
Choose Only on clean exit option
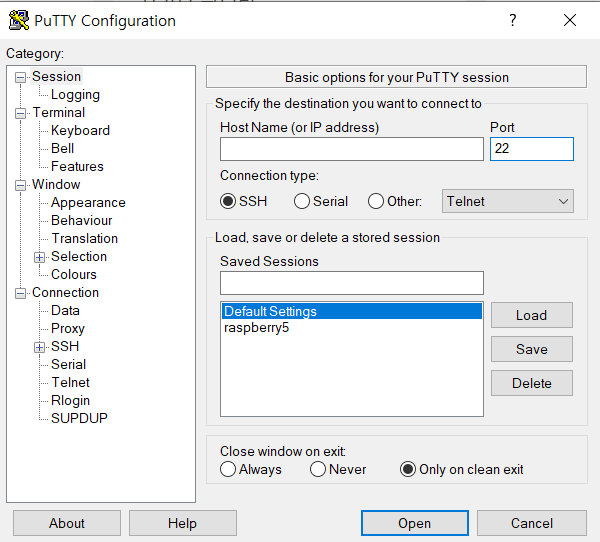[408, 469]
